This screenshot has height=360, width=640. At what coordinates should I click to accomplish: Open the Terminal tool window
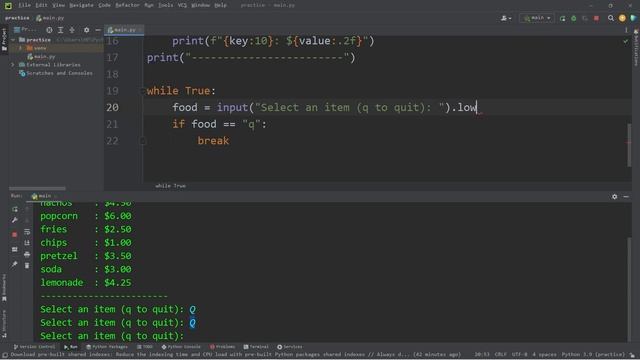tap(256, 347)
